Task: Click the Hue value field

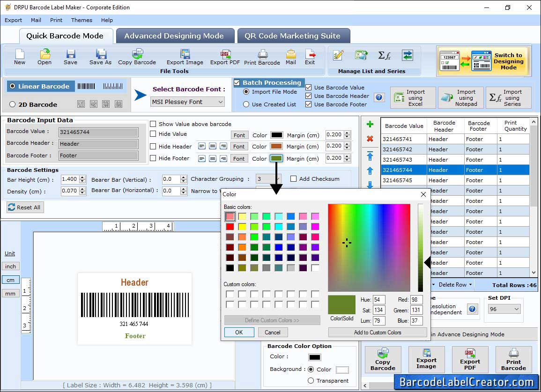Action: 378,300
